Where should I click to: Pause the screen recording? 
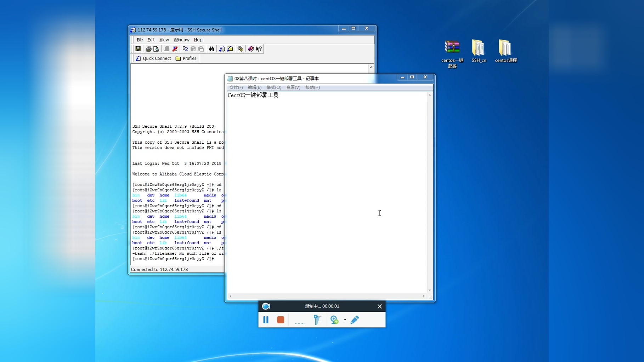266,320
